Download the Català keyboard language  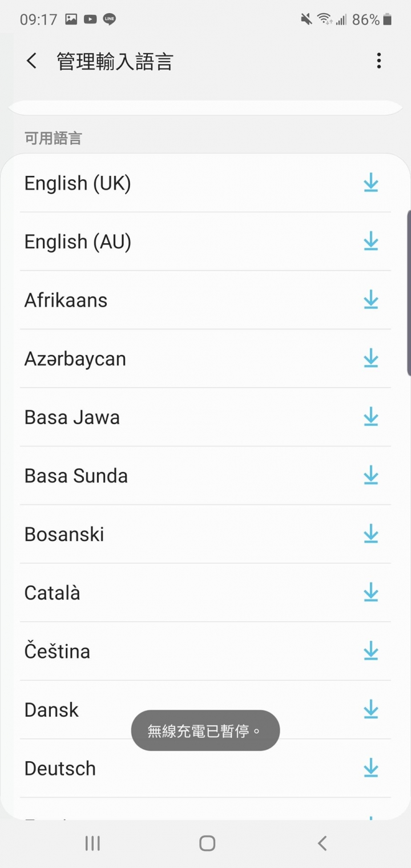point(371,593)
